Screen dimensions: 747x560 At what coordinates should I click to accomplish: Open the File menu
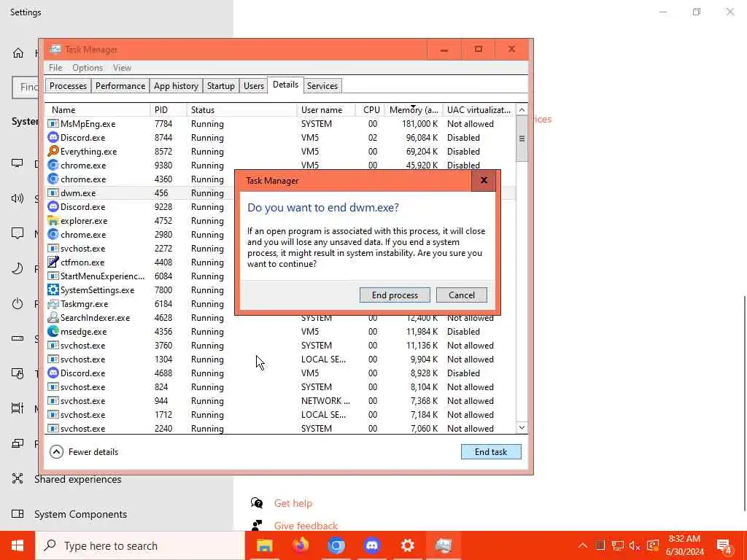[x=55, y=68]
